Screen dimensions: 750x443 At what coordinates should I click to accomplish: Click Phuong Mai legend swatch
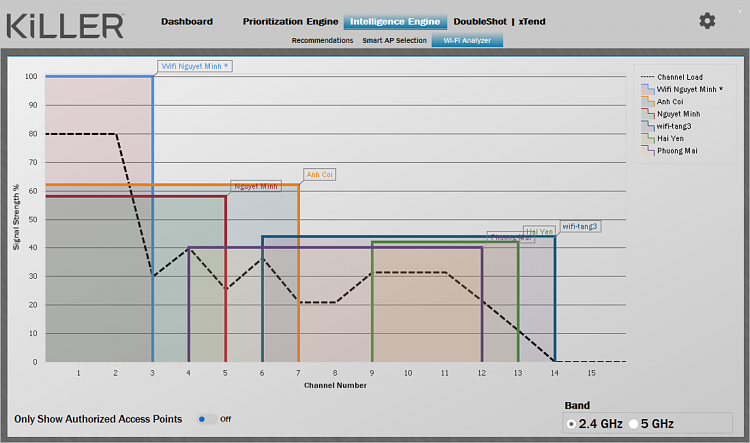[x=648, y=151]
